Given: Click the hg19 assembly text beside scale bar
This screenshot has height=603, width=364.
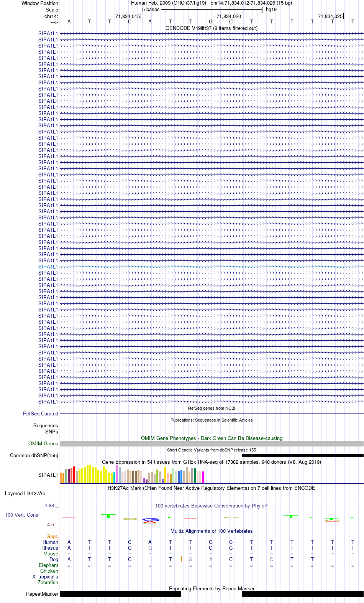Looking at the screenshot, I should pyautogui.click(x=271, y=10).
